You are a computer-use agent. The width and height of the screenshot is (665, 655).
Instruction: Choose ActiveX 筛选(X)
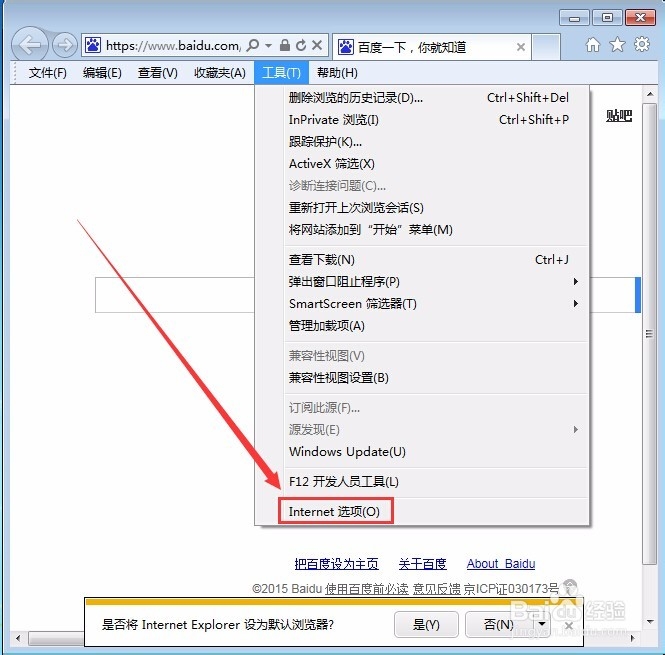[422, 164]
